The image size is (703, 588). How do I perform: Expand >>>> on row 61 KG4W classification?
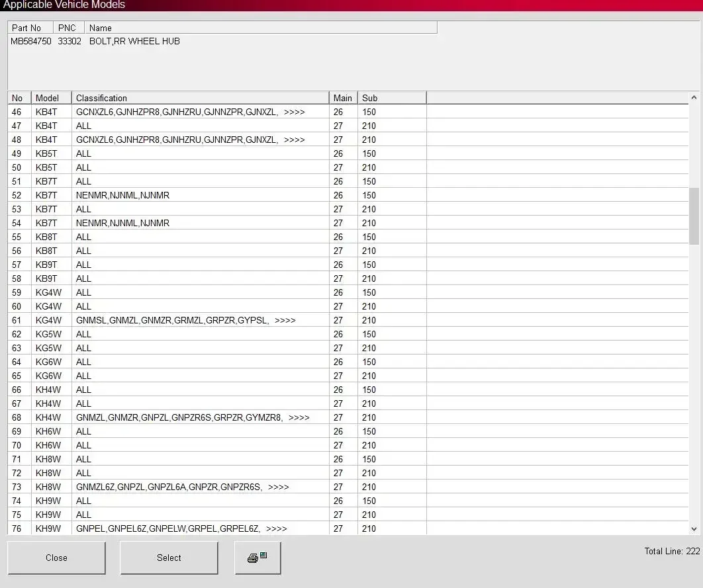pyautogui.click(x=285, y=320)
